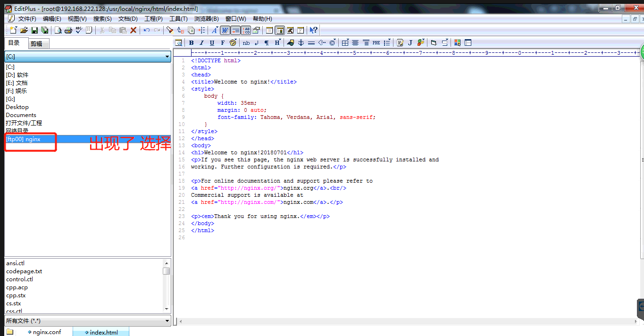Insert underline tag with the U icon
644x336 pixels.
212,42
